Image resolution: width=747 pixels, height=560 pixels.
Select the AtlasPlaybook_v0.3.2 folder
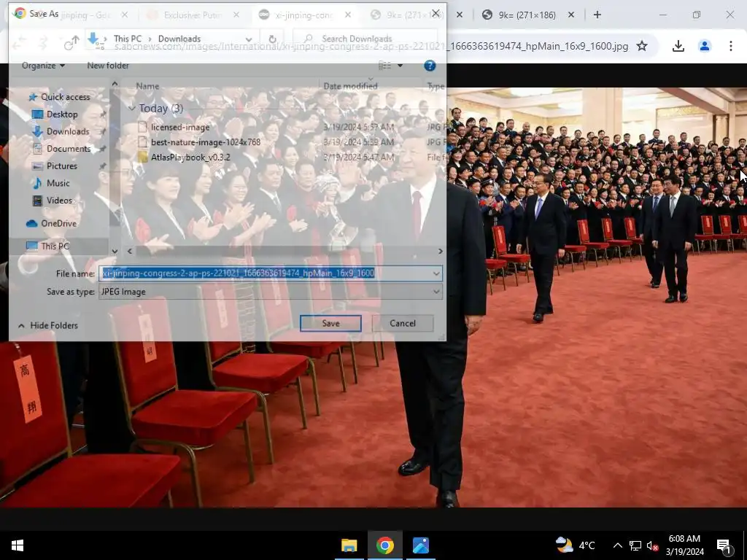(x=190, y=157)
